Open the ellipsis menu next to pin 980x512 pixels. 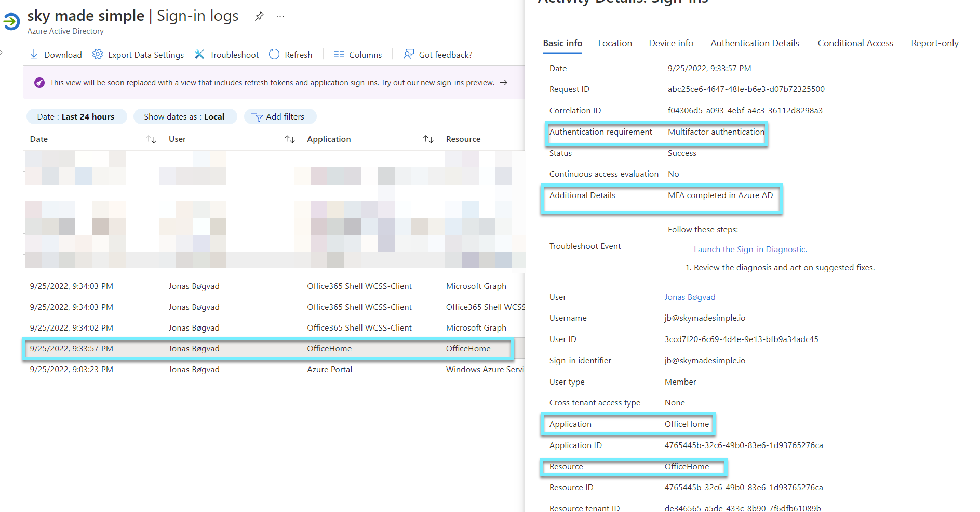tap(280, 16)
